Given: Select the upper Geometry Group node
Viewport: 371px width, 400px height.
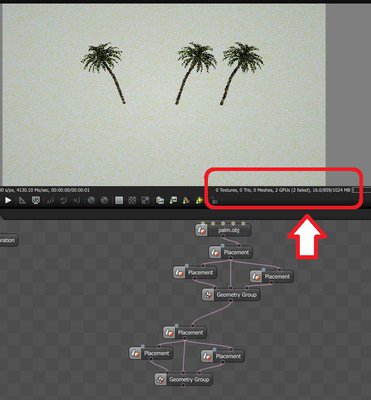Looking at the screenshot, I should tap(231, 295).
